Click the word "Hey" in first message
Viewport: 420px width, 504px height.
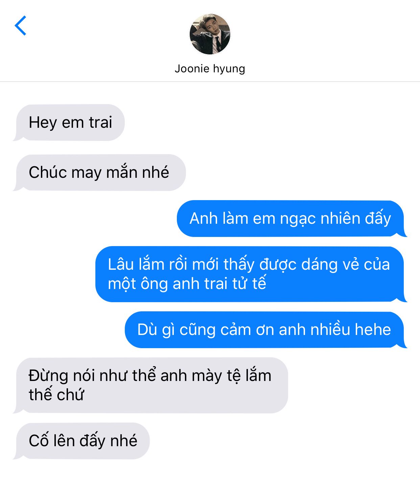click(43, 123)
